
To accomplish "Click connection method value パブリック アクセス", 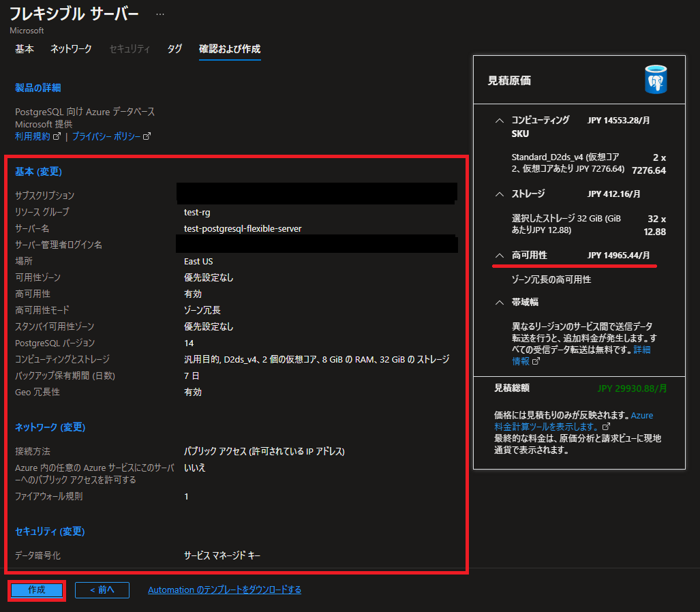I will pyautogui.click(x=264, y=451).
